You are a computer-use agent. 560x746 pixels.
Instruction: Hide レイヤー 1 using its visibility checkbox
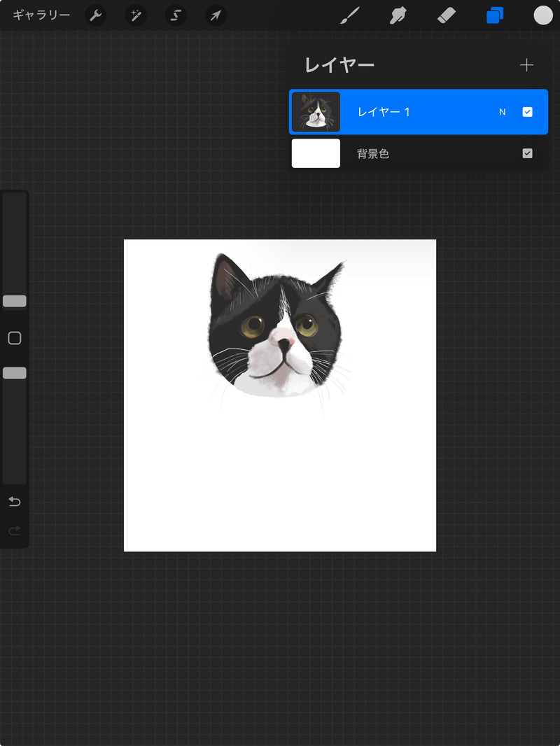pyautogui.click(x=528, y=112)
